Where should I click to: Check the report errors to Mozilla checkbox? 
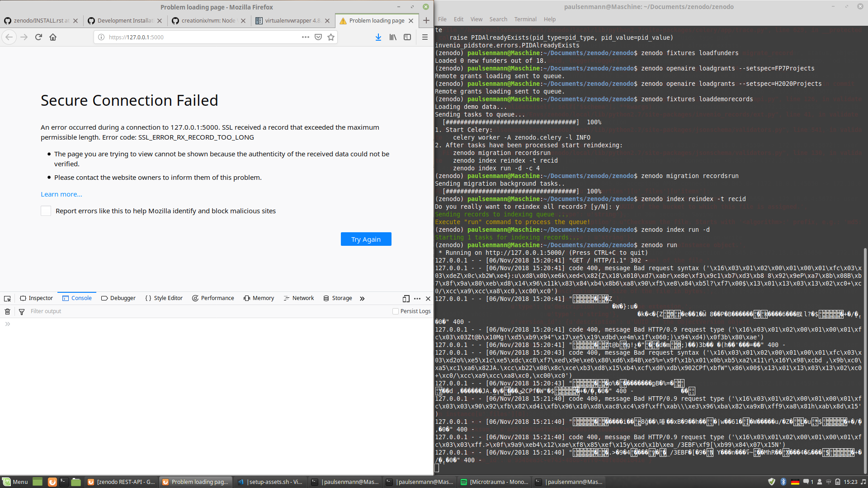tap(46, 211)
